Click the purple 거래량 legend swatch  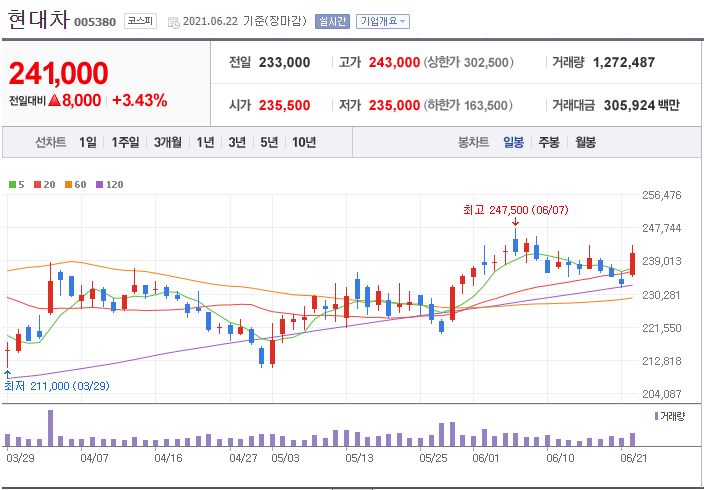[x=657, y=416]
